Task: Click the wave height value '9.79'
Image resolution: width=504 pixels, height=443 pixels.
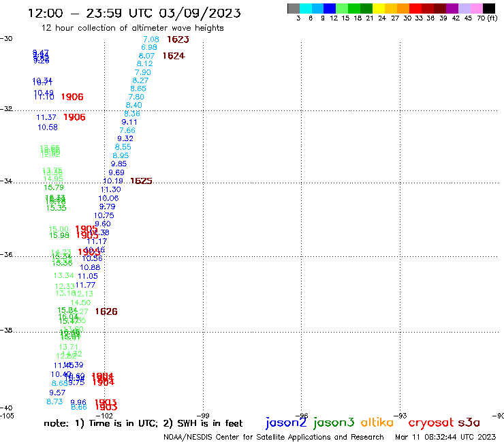Action: coord(107,207)
